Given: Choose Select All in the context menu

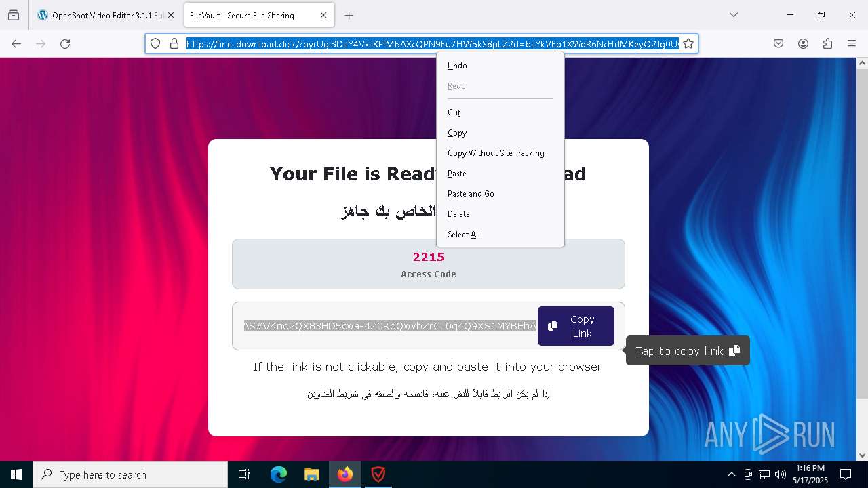Looking at the screenshot, I should [x=500, y=235].
